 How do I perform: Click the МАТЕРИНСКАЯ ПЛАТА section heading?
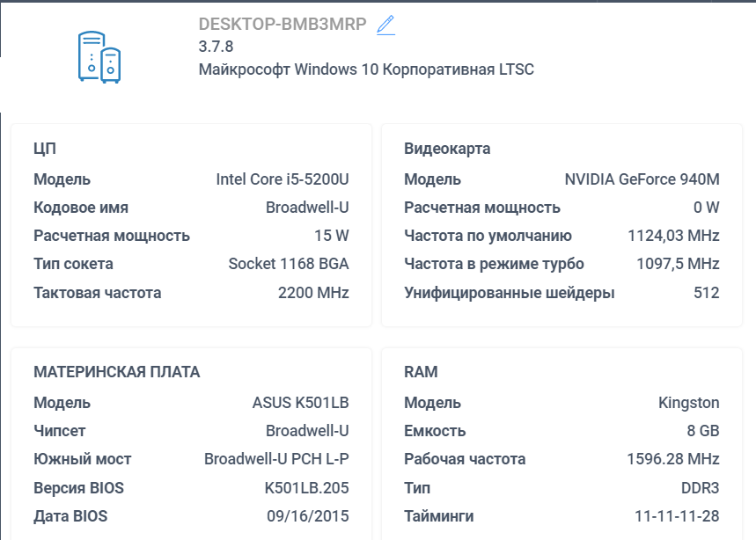(x=117, y=372)
